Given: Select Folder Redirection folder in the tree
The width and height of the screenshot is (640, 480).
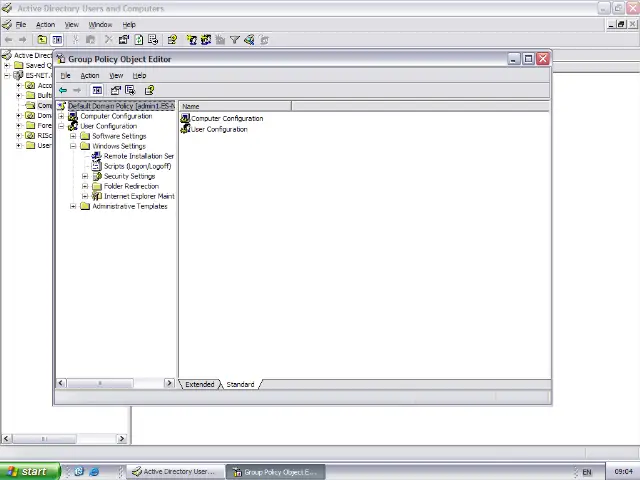Looking at the screenshot, I should click(131, 186).
